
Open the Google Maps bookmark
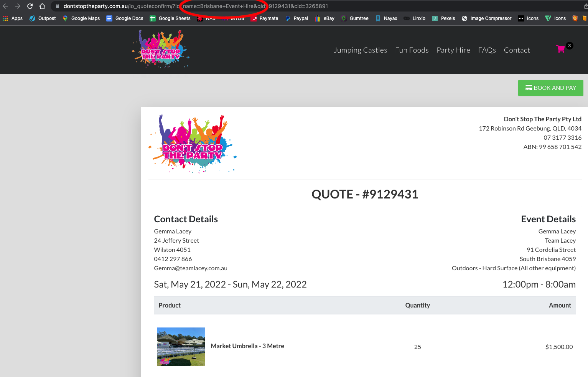[x=81, y=18]
